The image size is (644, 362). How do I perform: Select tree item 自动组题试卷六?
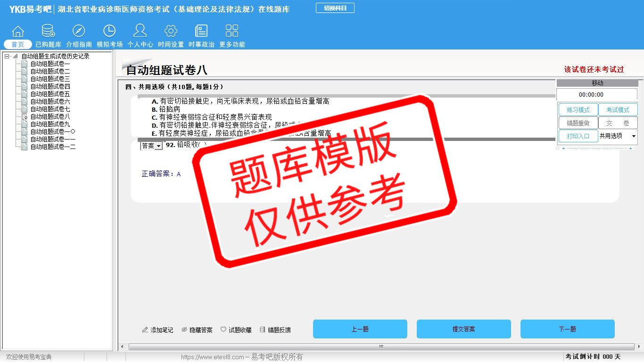50,101
